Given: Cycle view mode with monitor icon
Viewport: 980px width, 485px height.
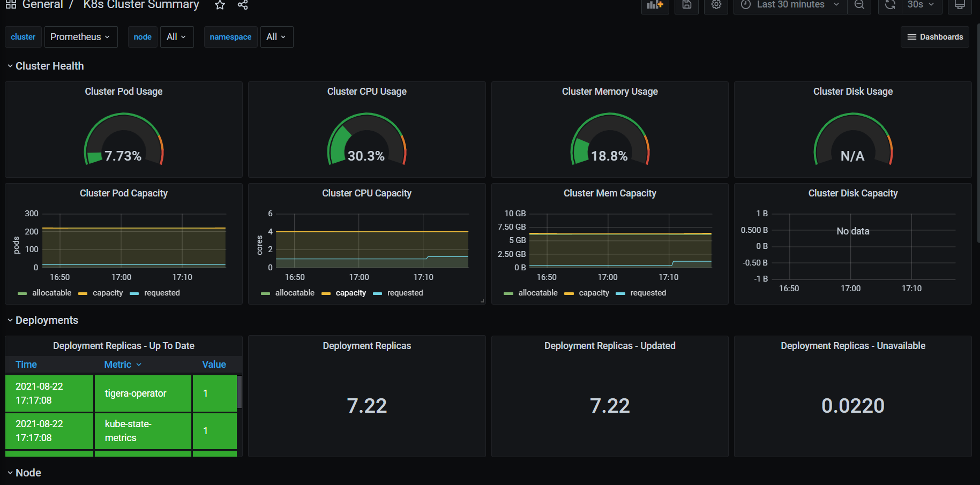Looking at the screenshot, I should tap(960, 5).
